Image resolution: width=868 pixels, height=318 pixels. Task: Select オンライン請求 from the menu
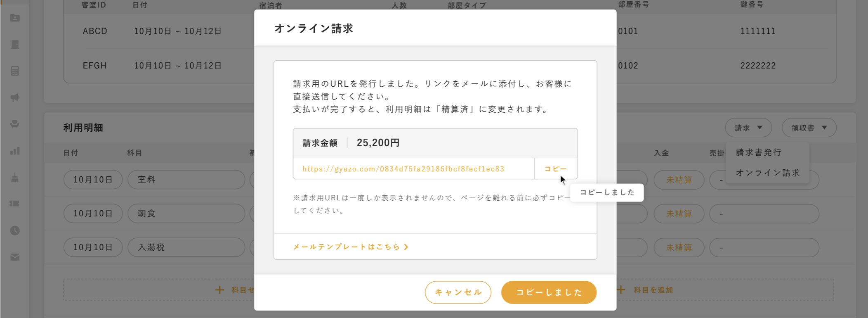point(768,173)
